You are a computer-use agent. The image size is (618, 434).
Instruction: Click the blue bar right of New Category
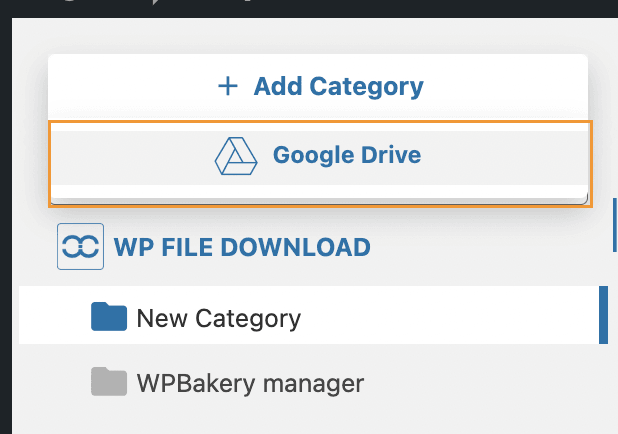pyautogui.click(x=602, y=315)
